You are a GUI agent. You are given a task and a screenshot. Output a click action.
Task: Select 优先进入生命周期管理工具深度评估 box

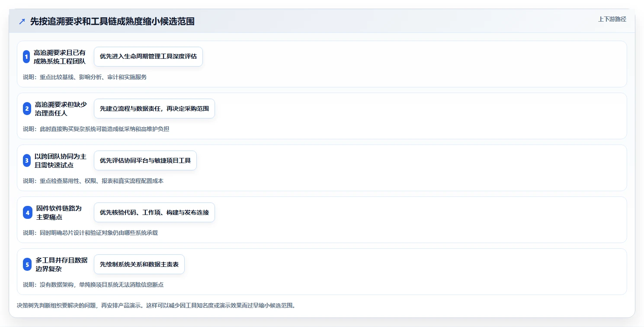[148, 57]
